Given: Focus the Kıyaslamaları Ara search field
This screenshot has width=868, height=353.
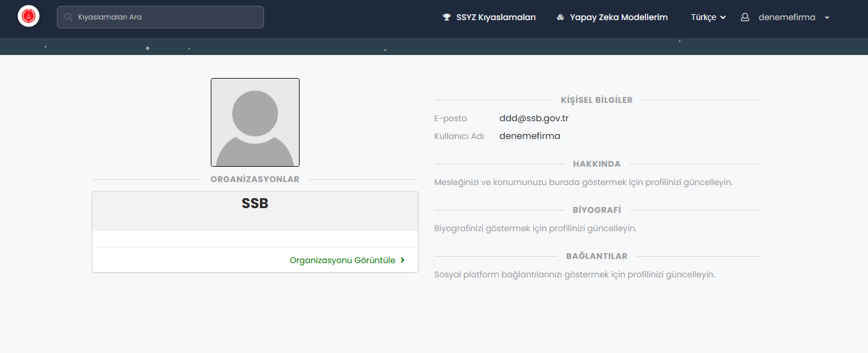Looking at the screenshot, I should click(x=166, y=17).
